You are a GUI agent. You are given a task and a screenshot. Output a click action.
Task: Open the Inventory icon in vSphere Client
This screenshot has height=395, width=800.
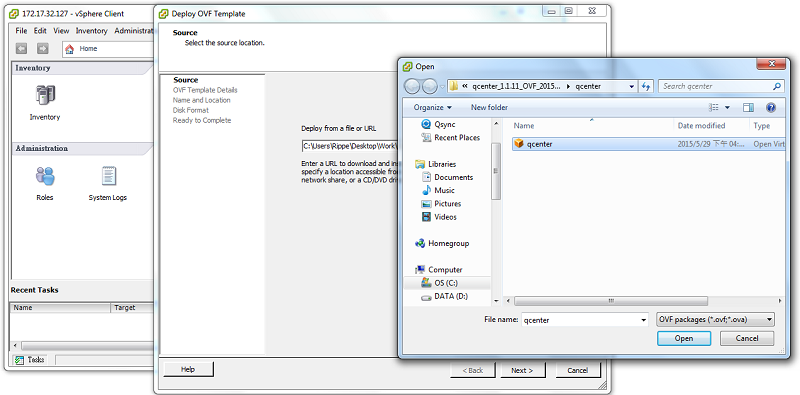coord(45,96)
